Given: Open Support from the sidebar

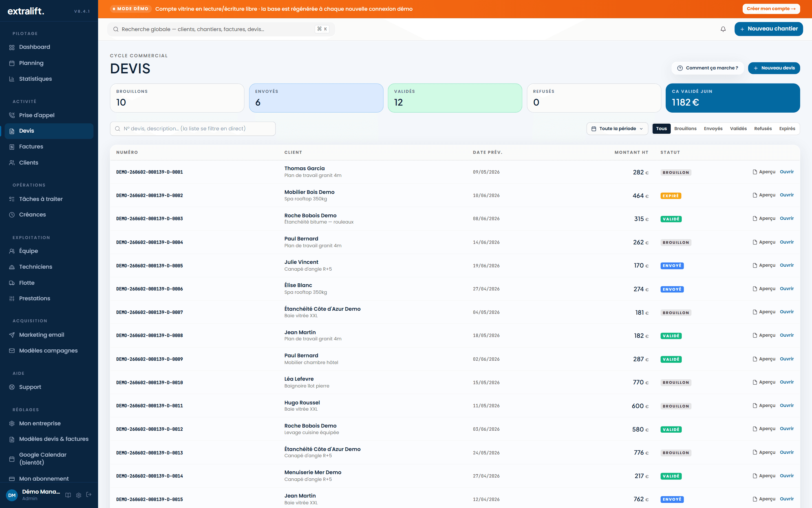Looking at the screenshot, I should click(49, 387).
